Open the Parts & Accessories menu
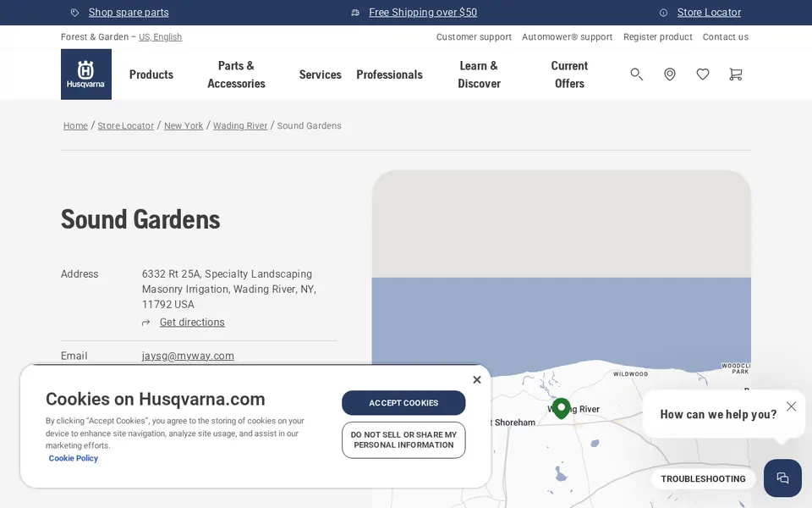Screen dimensions: 812x508 click(236, 75)
